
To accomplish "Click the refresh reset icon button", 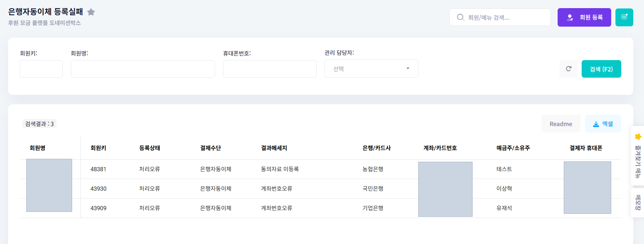I will pos(568,69).
